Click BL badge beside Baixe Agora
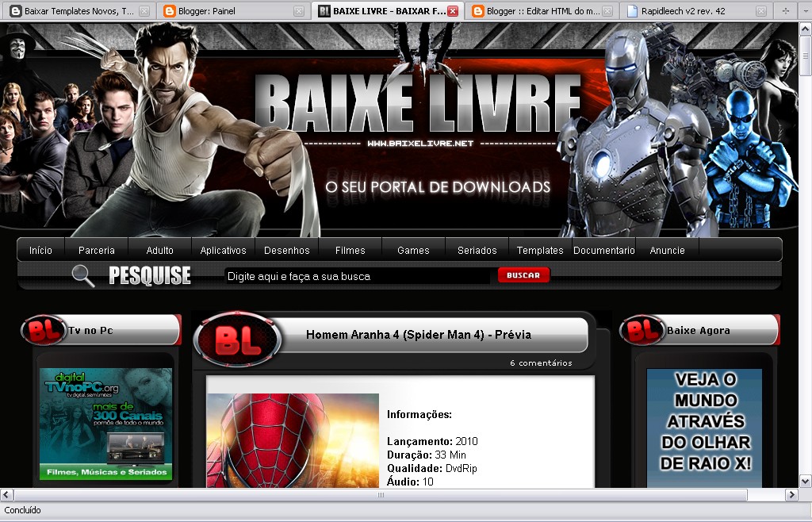 (642, 330)
